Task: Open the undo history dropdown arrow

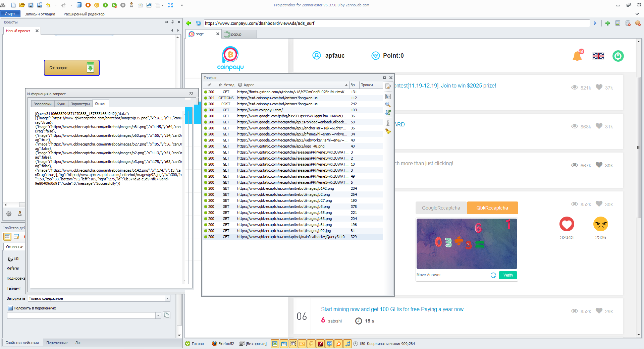Action: point(56,5)
